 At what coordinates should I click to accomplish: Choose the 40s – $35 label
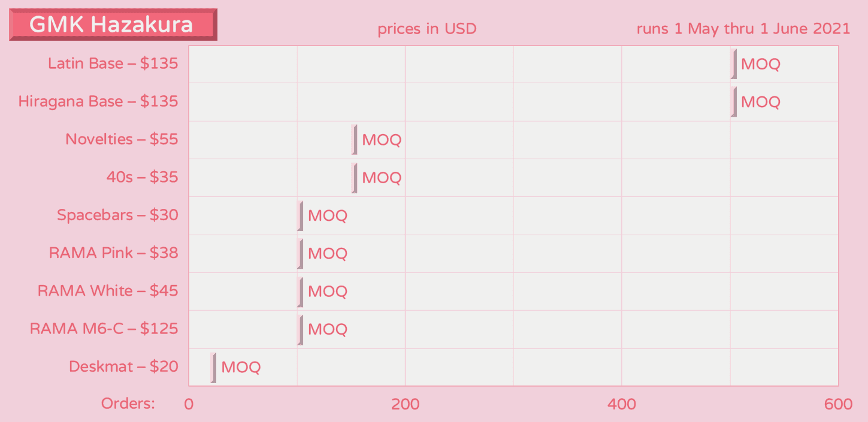142,177
